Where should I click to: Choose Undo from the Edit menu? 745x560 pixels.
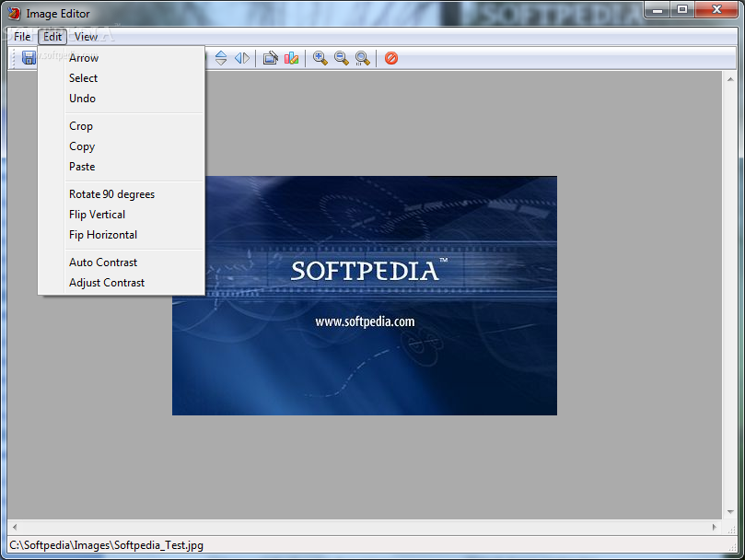pos(122,99)
